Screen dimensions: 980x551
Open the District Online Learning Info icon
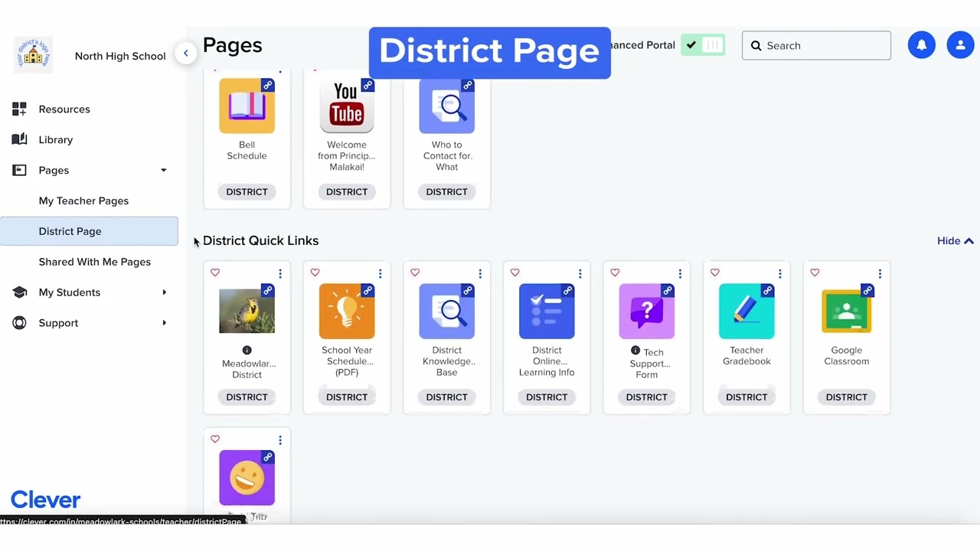point(547,311)
